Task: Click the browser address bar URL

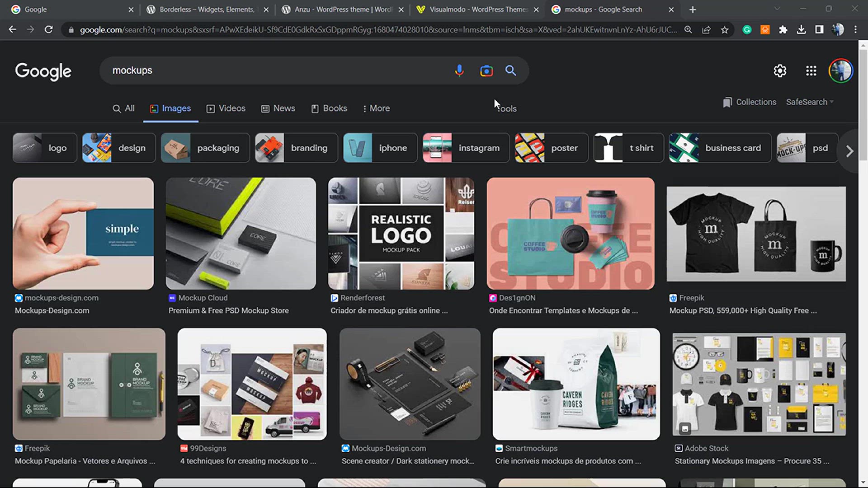Action: pyautogui.click(x=378, y=30)
